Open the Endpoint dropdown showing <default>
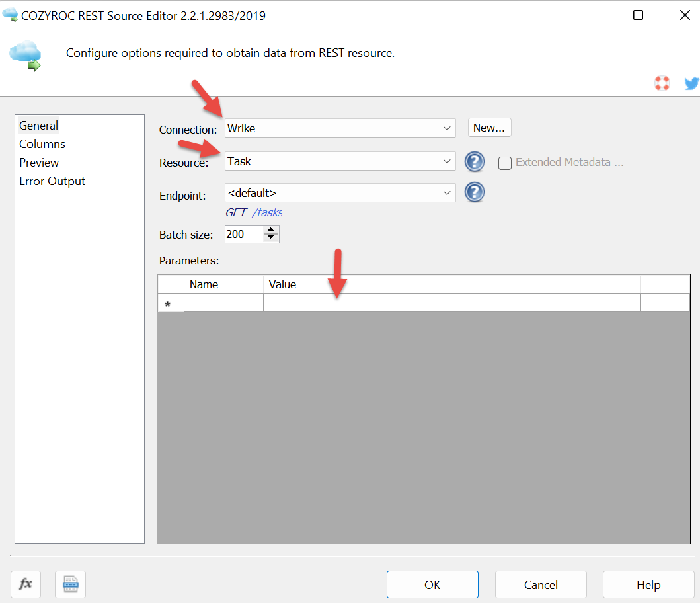Image resolution: width=700 pixels, height=603 pixels. pos(447,193)
